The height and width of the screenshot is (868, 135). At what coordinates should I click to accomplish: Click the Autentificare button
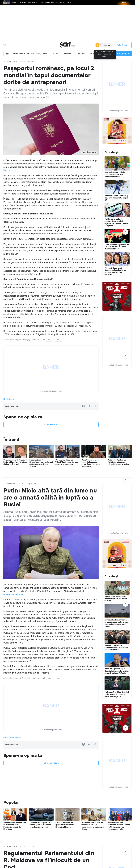pyautogui.click(x=122, y=45)
